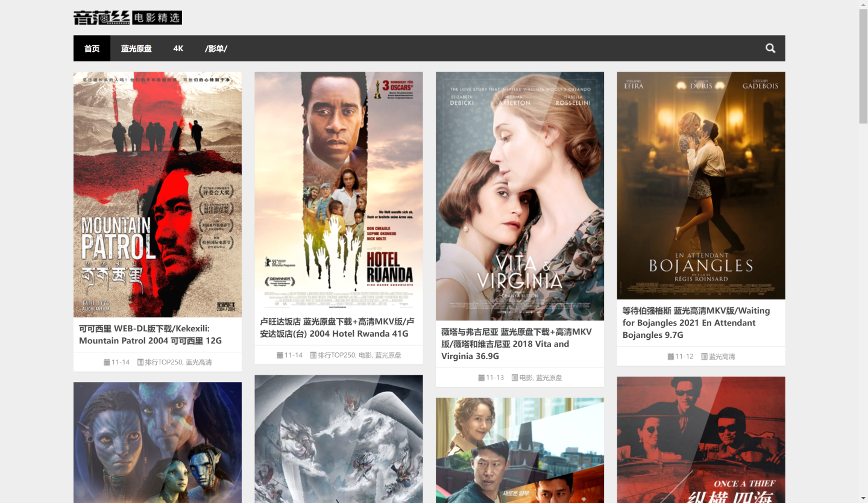Click the page vertical scrollbar thumb
868x503 pixels.
click(863, 67)
